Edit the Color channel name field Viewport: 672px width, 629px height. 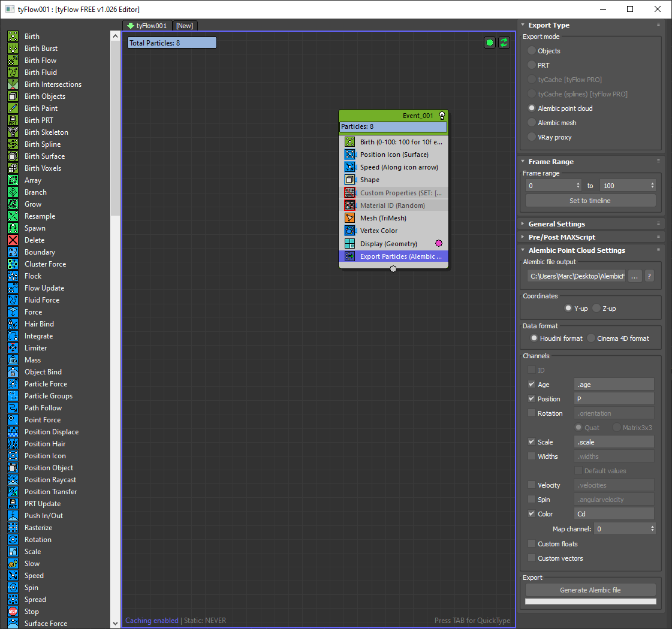point(614,514)
